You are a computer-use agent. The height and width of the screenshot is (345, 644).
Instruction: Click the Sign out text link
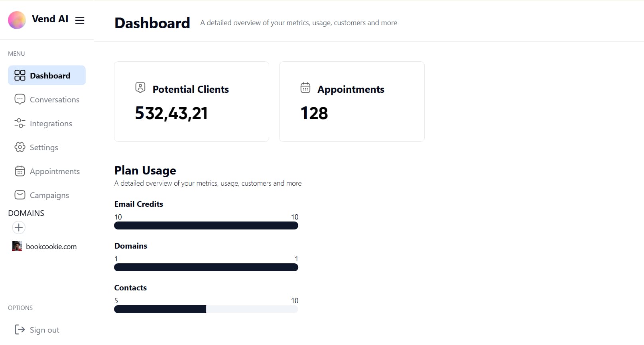44,330
